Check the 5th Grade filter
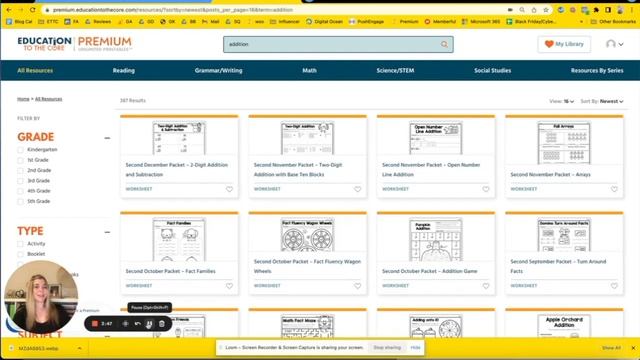Image resolution: width=640 pixels, height=360 pixels. 20,201
